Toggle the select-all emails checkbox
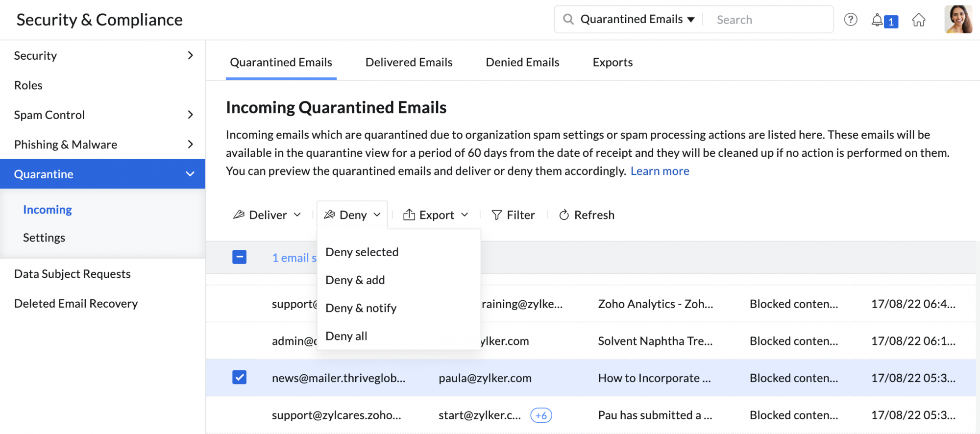This screenshot has width=980, height=434. point(239,257)
